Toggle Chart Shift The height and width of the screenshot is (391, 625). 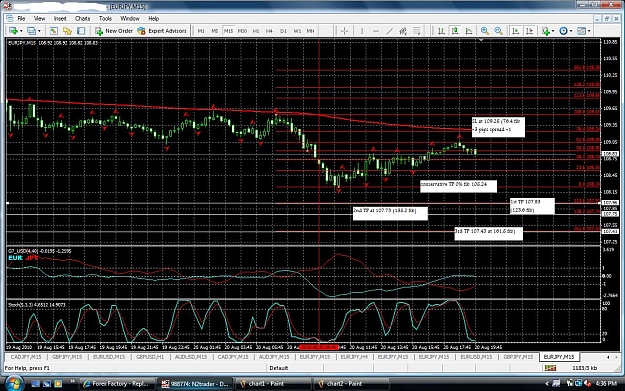click(x=529, y=31)
